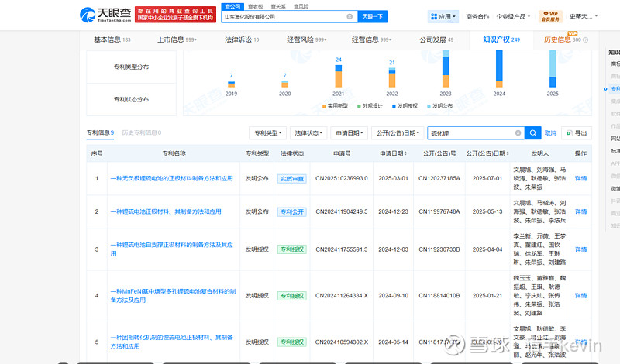Click the 硫化锂 patent search input field
The image size is (620, 364).
[471, 133]
